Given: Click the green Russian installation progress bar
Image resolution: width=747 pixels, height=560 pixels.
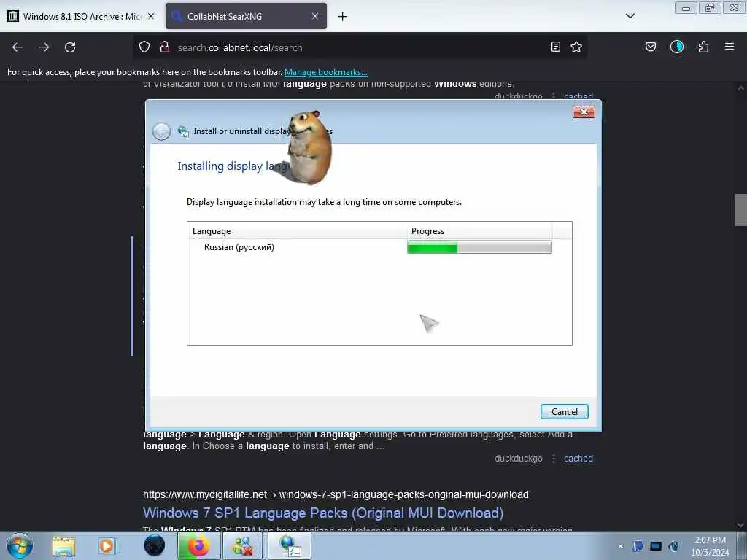Looking at the screenshot, I should pyautogui.click(x=479, y=247).
